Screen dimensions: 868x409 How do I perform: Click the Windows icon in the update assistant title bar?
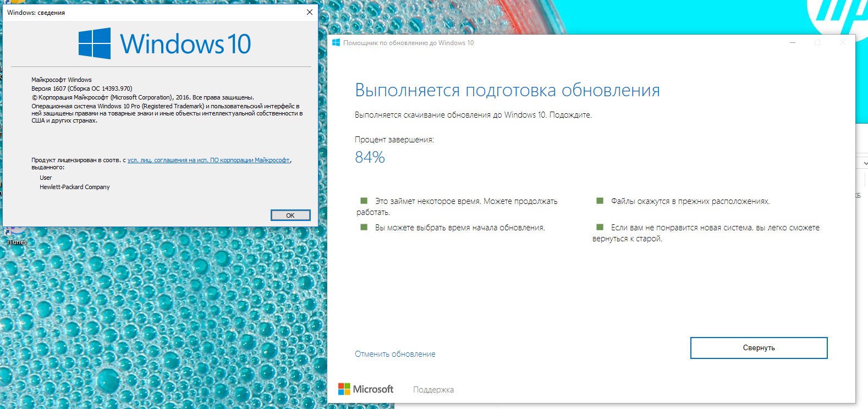click(336, 42)
